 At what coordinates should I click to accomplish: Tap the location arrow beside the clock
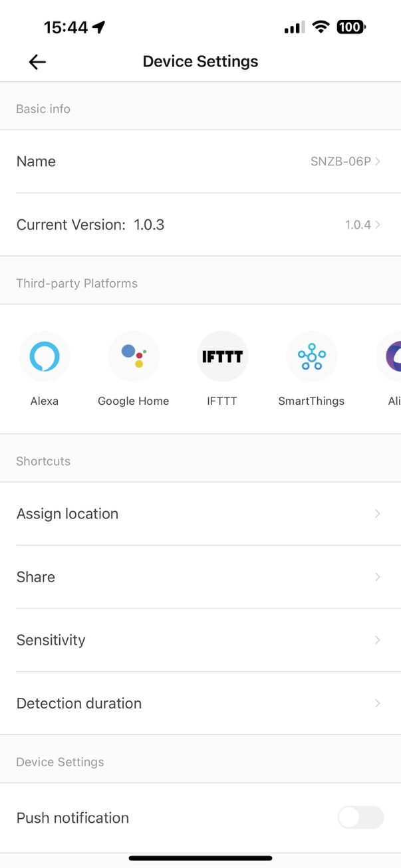(99, 27)
